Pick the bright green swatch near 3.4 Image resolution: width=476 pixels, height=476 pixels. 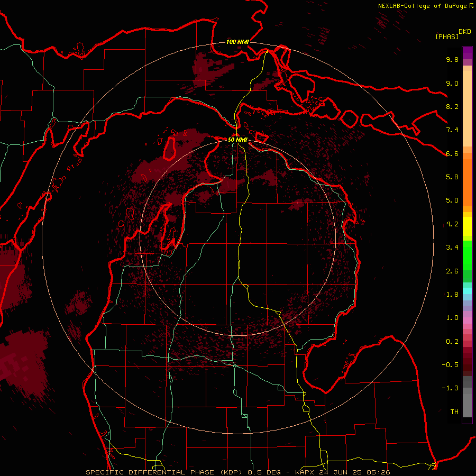467,255
